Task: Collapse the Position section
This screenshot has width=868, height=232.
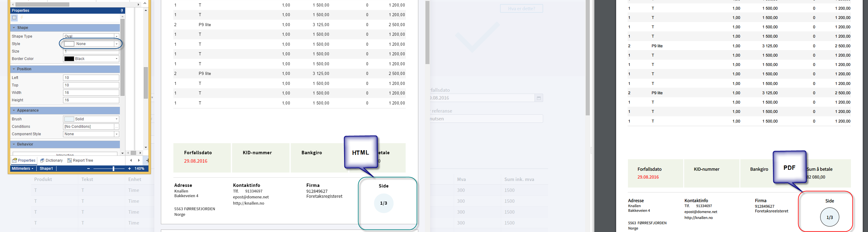Action: [x=14, y=69]
